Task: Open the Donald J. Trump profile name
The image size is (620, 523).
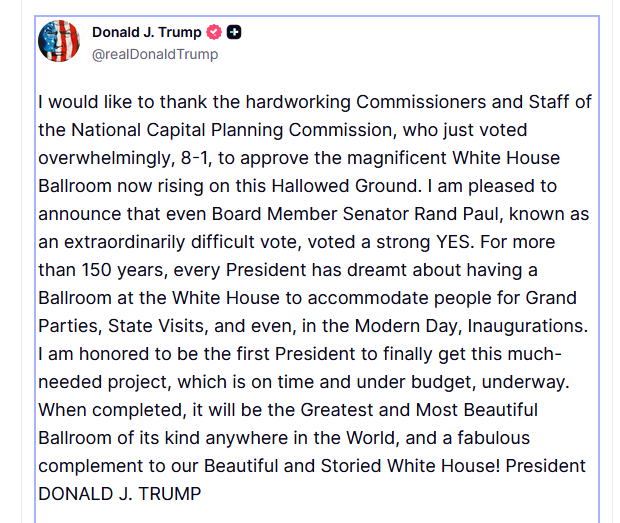Action: click(x=146, y=33)
